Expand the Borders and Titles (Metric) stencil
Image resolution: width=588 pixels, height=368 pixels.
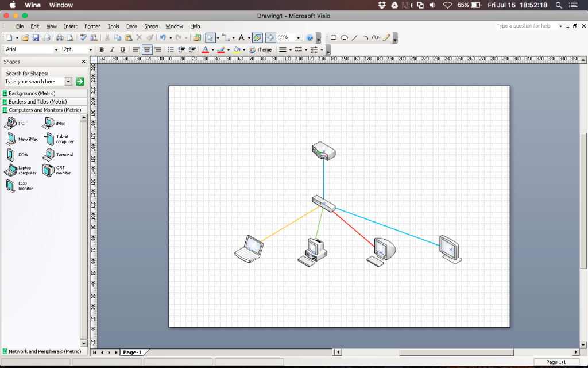coord(45,101)
